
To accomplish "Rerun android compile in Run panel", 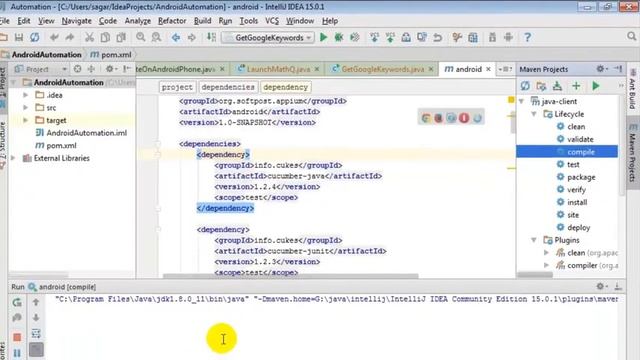I will pyautogui.click(x=17, y=302).
